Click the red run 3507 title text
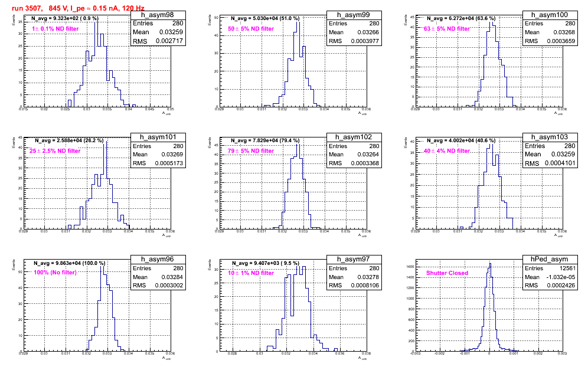 (78, 8)
